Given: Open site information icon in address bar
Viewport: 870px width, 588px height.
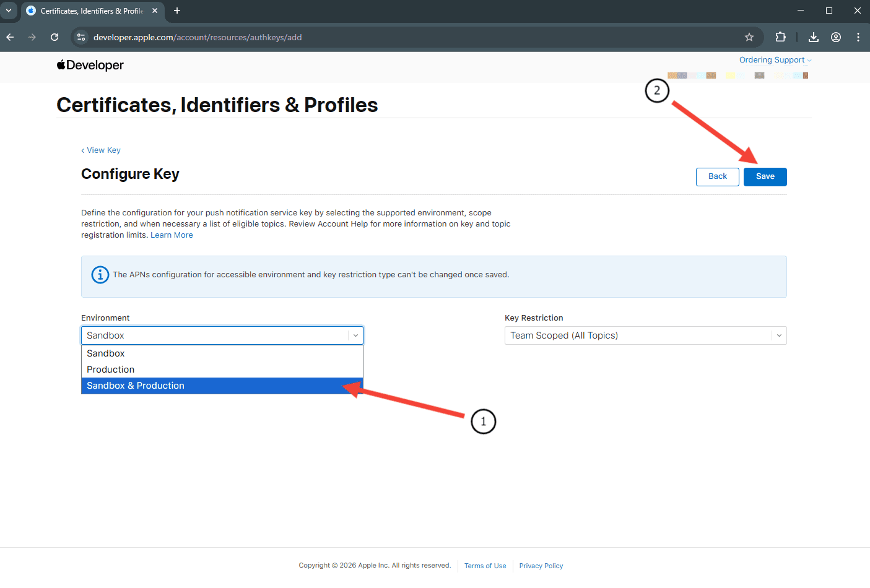Looking at the screenshot, I should point(81,37).
